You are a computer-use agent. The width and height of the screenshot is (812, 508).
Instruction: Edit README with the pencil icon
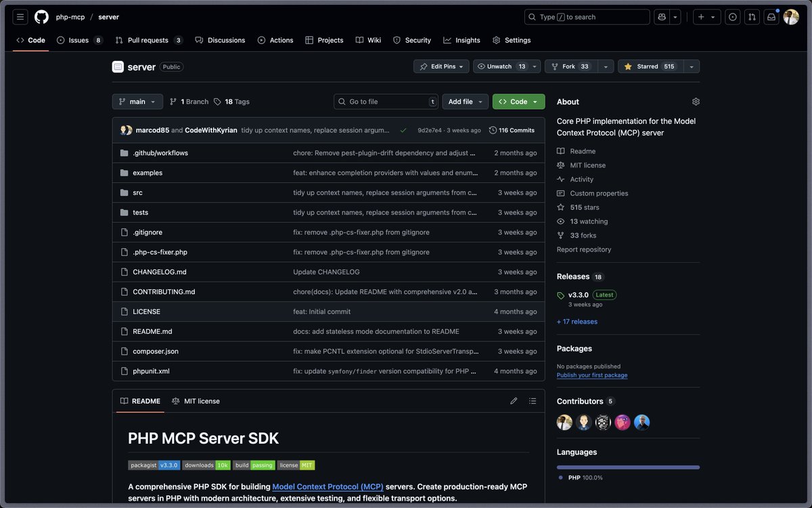pyautogui.click(x=514, y=401)
